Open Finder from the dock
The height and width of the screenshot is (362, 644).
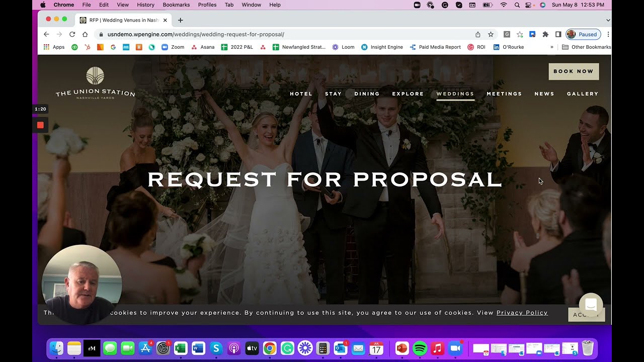56,348
